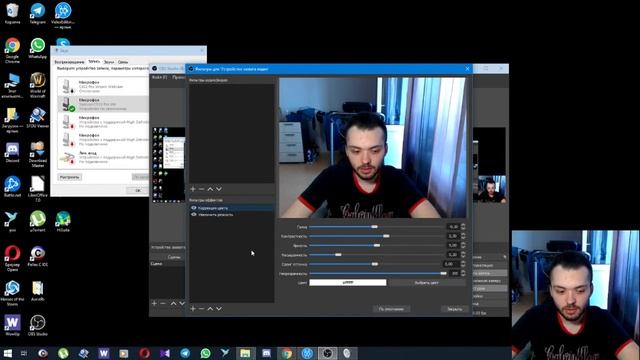Switch to Запись tab in Sound dialog
This screenshot has height=360, width=640.
click(x=94, y=62)
